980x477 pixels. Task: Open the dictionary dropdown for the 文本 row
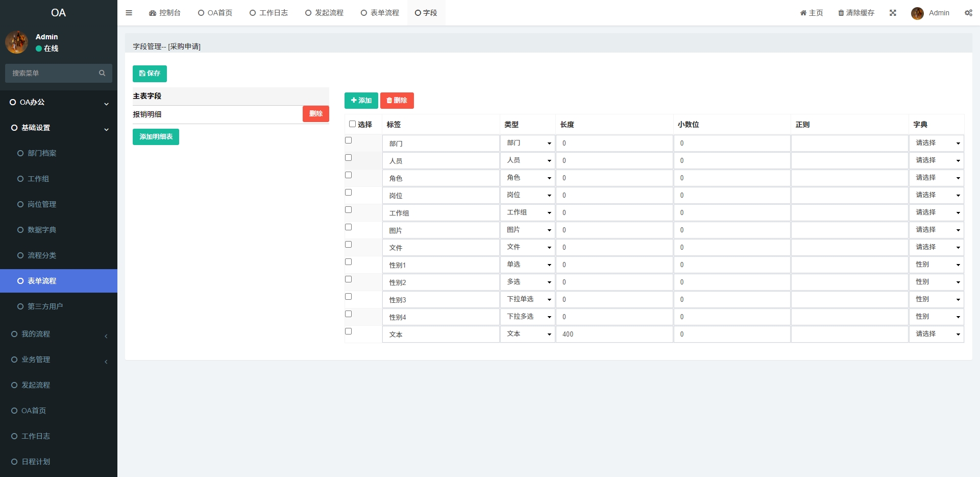937,334
